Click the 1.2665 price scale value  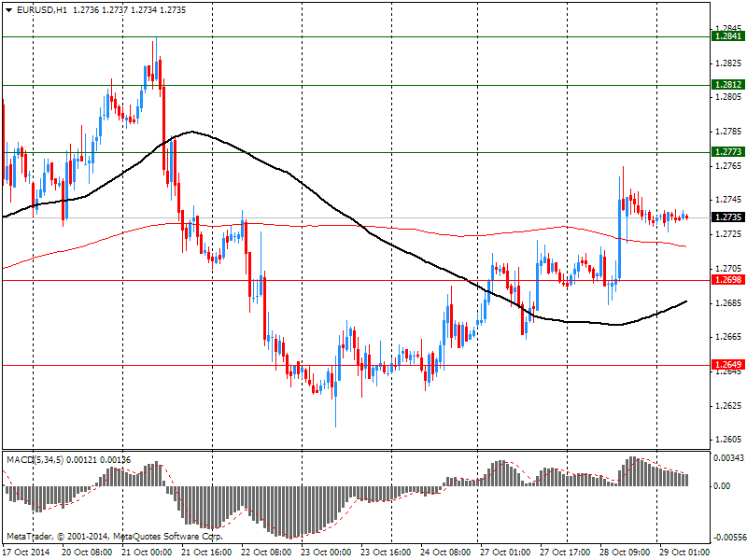coord(728,337)
